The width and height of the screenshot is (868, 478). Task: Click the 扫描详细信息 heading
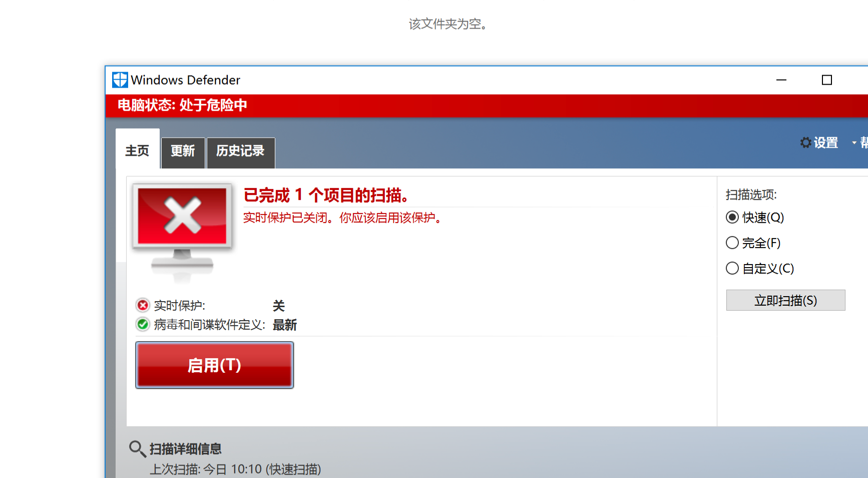186,449
